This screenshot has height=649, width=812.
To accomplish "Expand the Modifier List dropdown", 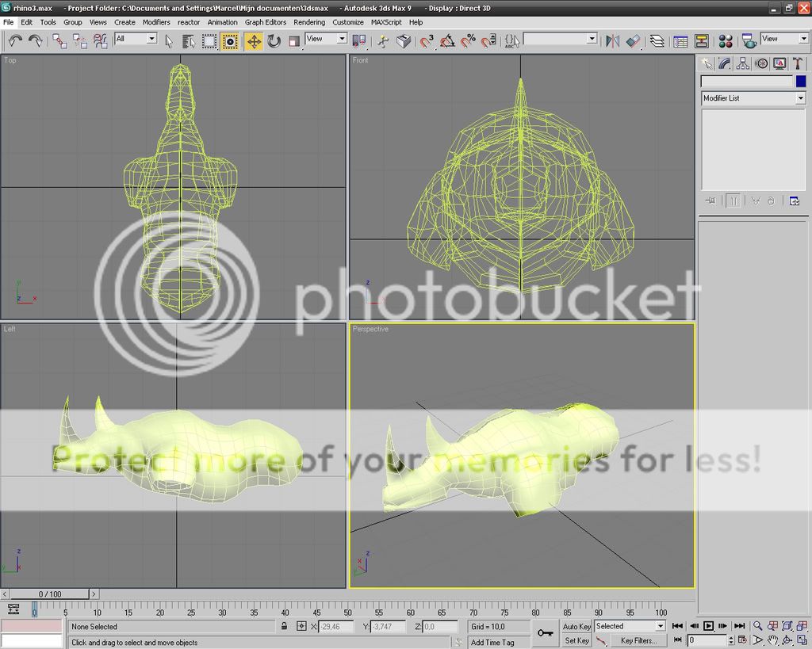I will point(800,98).
